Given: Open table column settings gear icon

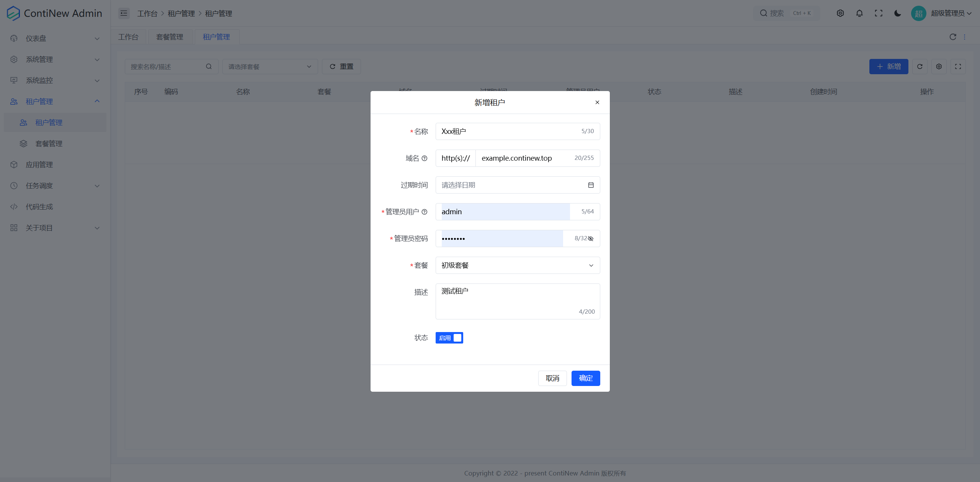Looking at the screenshot, I should [x=939, y=67].
